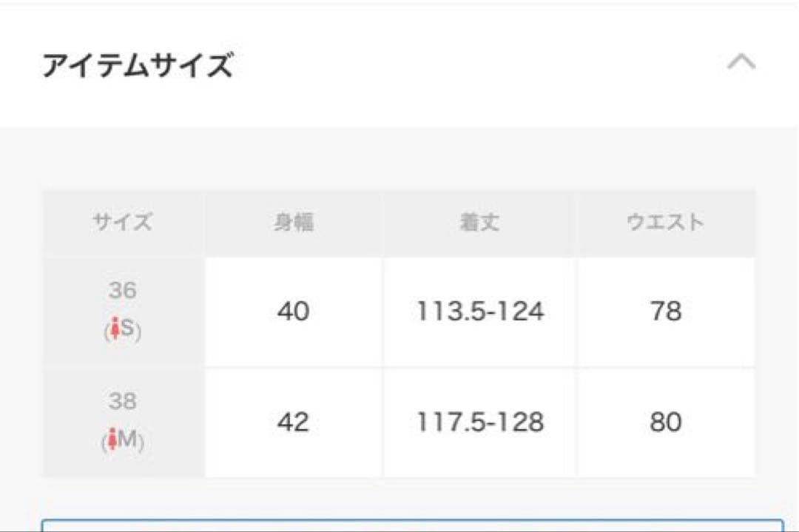Click the red person icon beside M

pyautogui.click(x=113, y=441)
